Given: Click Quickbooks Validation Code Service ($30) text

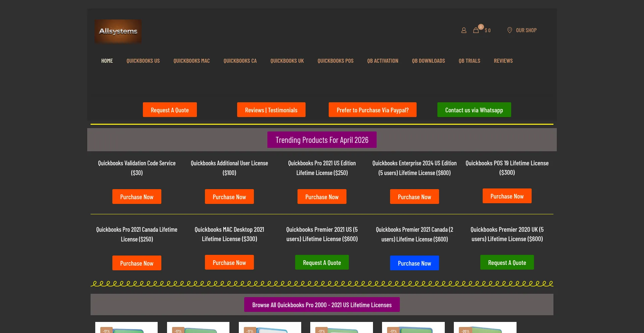Looking at the screenshot, I should (137, 168).
